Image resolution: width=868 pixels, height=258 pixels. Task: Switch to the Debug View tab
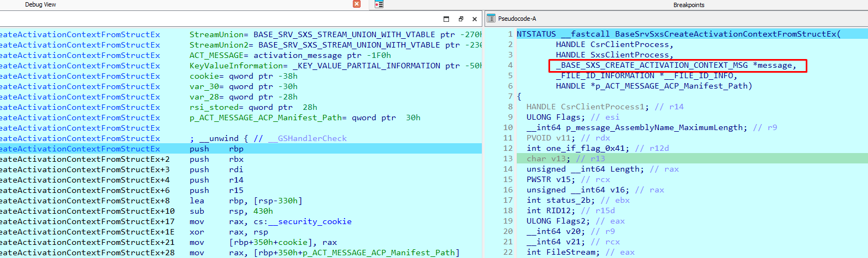click(x=40, y=4)
